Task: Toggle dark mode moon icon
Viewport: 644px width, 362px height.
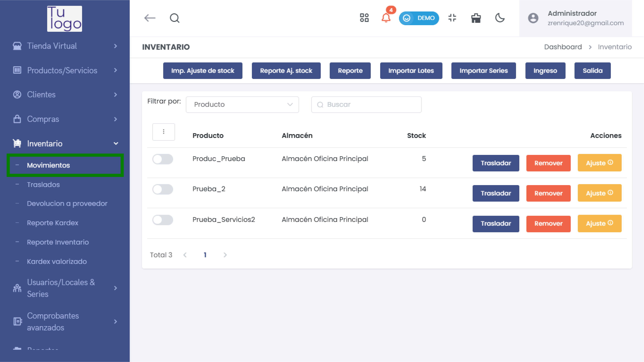Action: point(500,18)
